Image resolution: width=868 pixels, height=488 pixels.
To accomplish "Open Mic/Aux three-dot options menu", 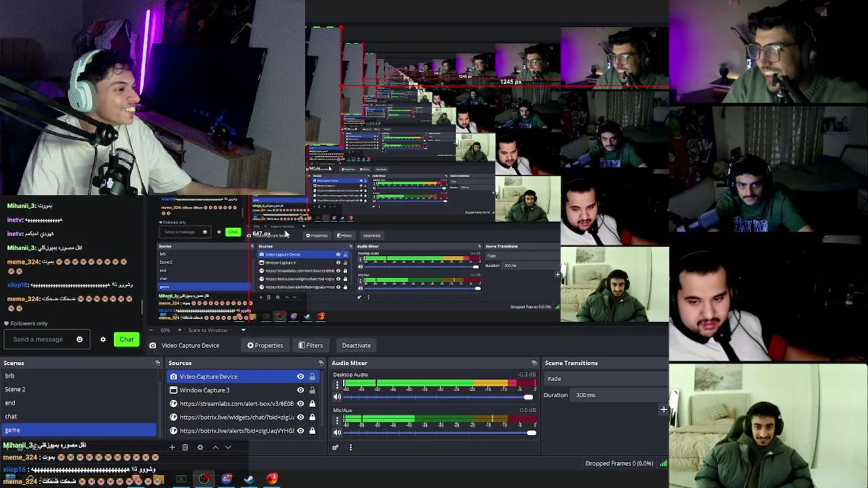I will 337,421.
